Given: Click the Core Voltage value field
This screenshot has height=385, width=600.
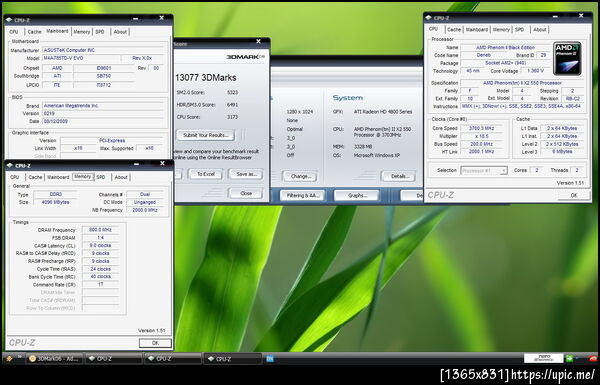Looking at the screenshot, I should (535, 71).
